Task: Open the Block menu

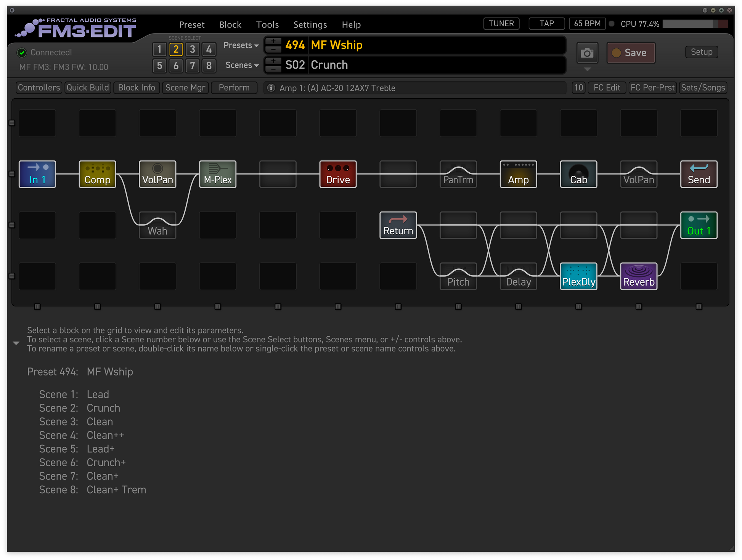Action: 230,25
